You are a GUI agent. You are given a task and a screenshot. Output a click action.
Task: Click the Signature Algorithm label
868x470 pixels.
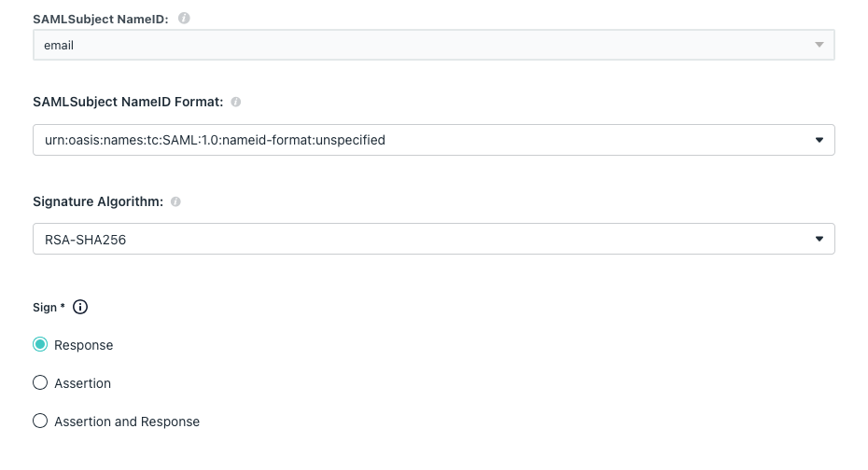[98, 202]
